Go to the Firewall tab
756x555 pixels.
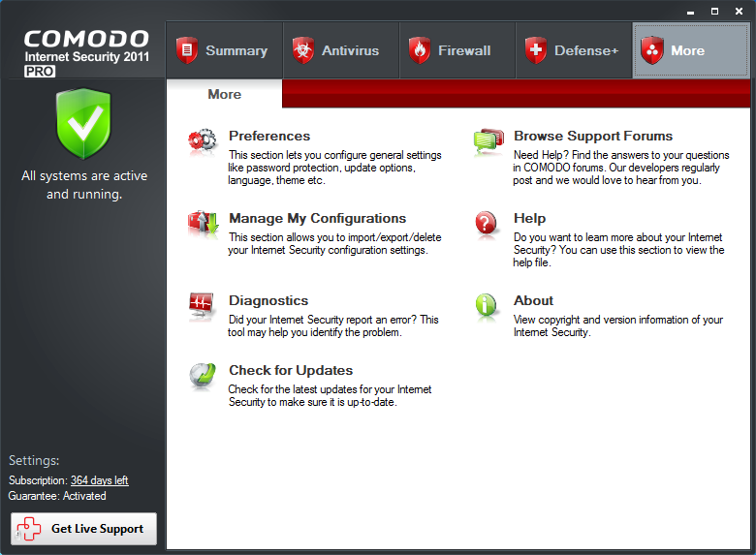point(457,50)
